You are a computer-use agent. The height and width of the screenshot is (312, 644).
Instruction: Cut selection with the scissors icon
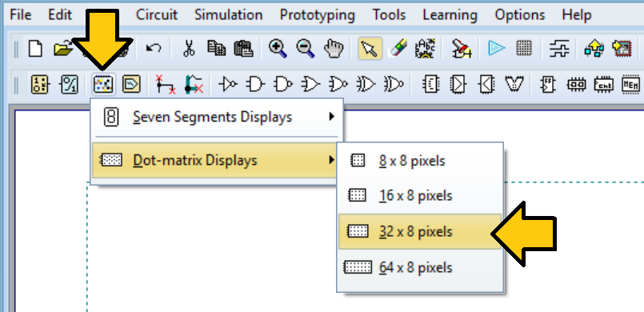pyautogui.click(x=189, y=49)
